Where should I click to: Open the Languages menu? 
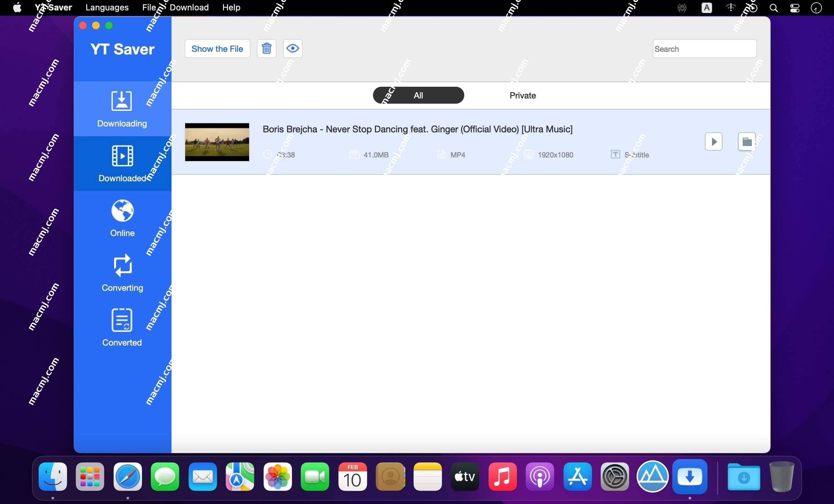coord(107,7)
